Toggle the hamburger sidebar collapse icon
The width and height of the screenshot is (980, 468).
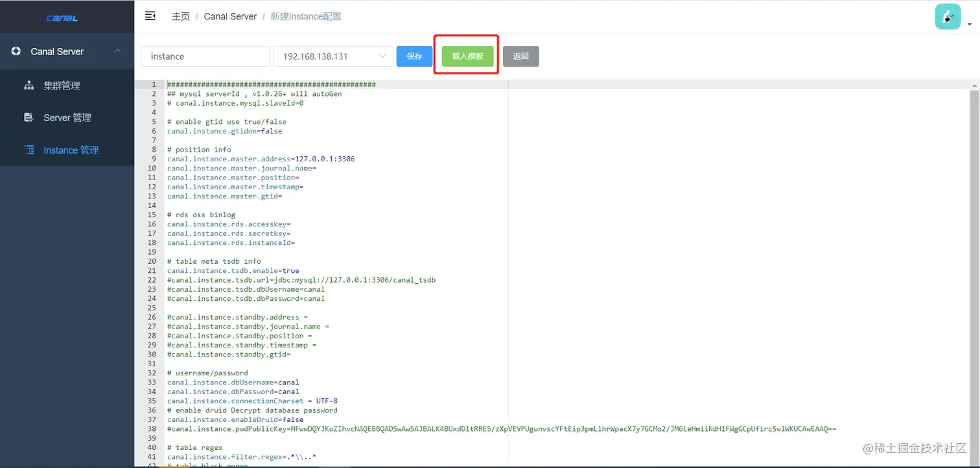coord(150,16)
